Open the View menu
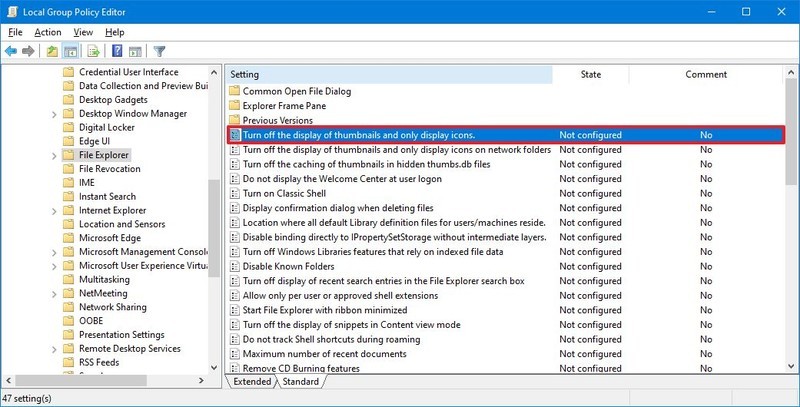This screenshot has height=407, width=800. click(83, 32)
